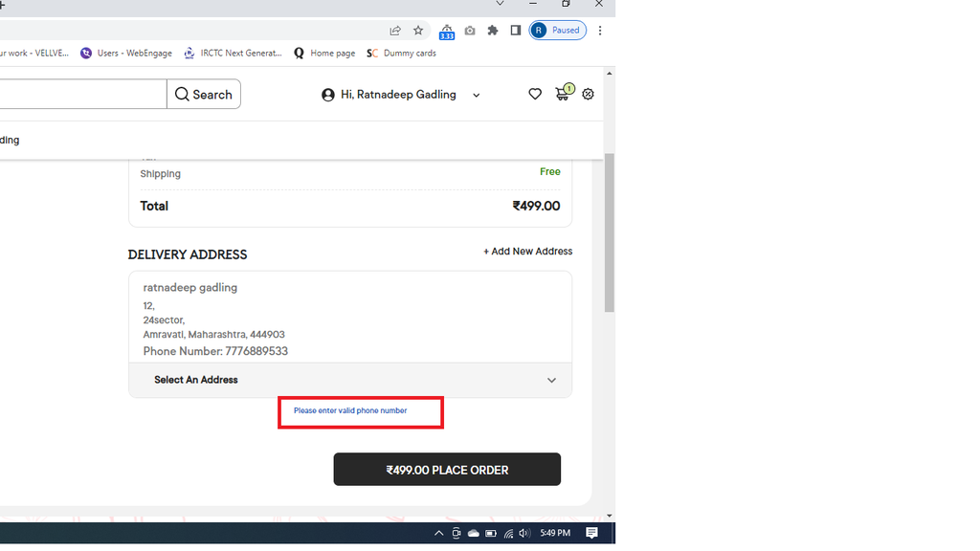The width and height of the screenshot is (980, 551).
Task: Click the + Add New Address link
Action: click(x=527, y=252)
